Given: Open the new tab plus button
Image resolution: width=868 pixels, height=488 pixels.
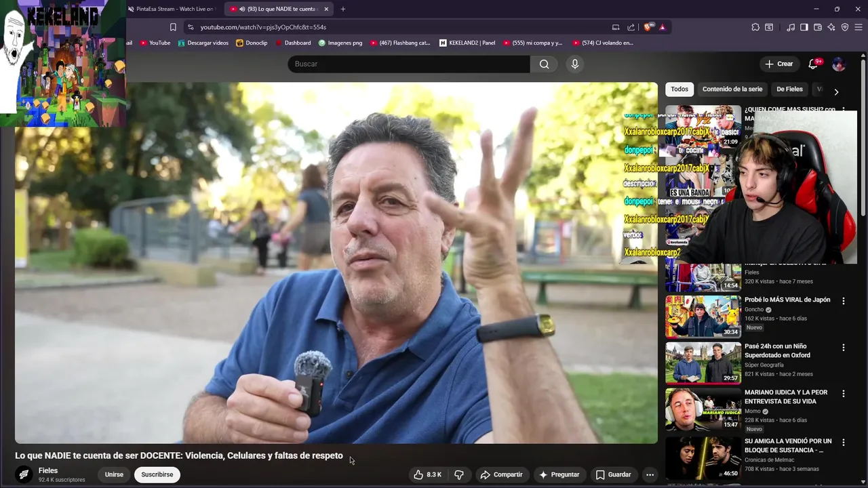Looking at the screenshot, I should [343, 9].
